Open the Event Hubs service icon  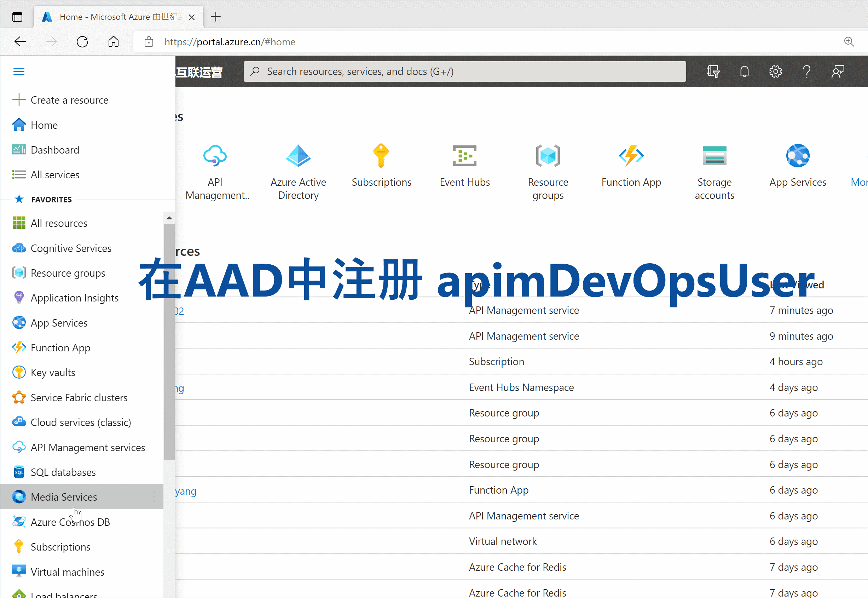[464, 156]
